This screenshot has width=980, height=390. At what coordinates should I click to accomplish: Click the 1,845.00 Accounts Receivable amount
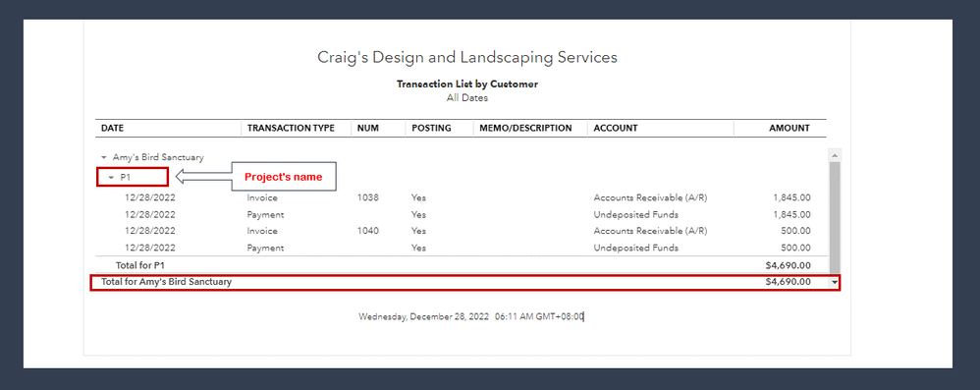pos(791,197)
